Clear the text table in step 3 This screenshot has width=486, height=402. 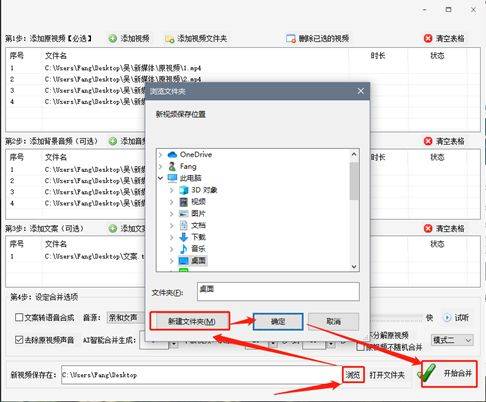(x=428, y=228)
